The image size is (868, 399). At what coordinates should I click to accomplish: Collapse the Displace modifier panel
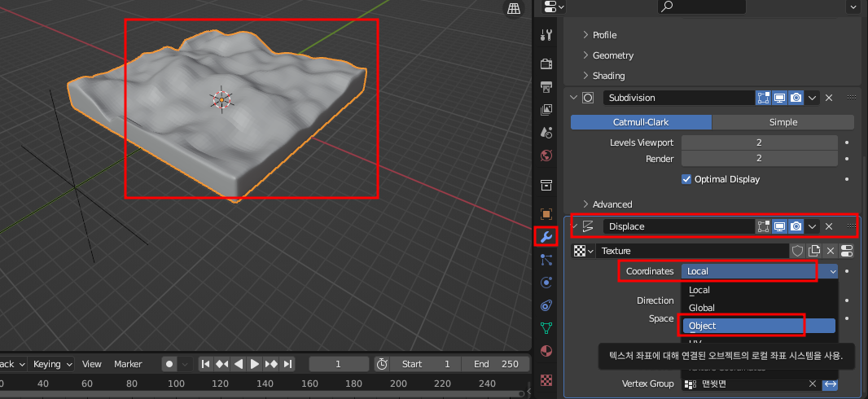coord(574,226)
